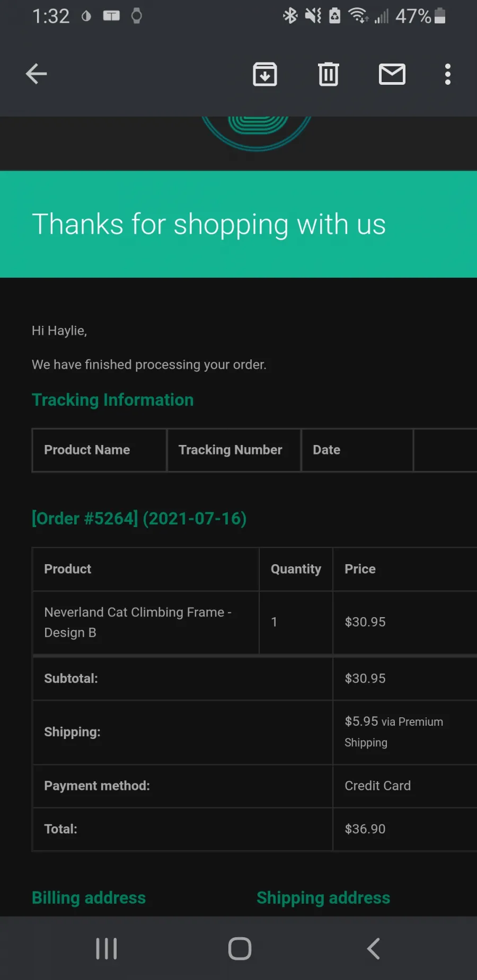Image resolution: width=477 pixels, height=980 pixels.
Task: Tap the Billing address heading
Action: click(x=89, y=898)
